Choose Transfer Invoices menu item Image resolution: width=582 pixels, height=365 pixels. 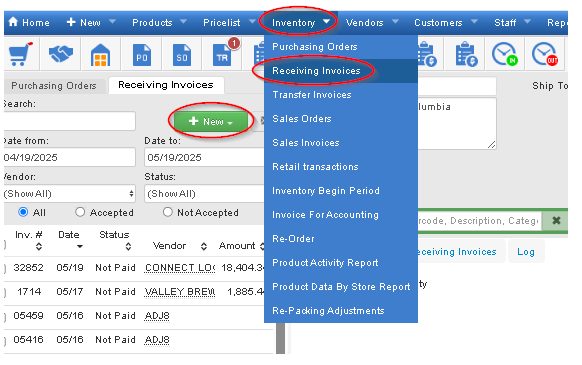[341, 95]
